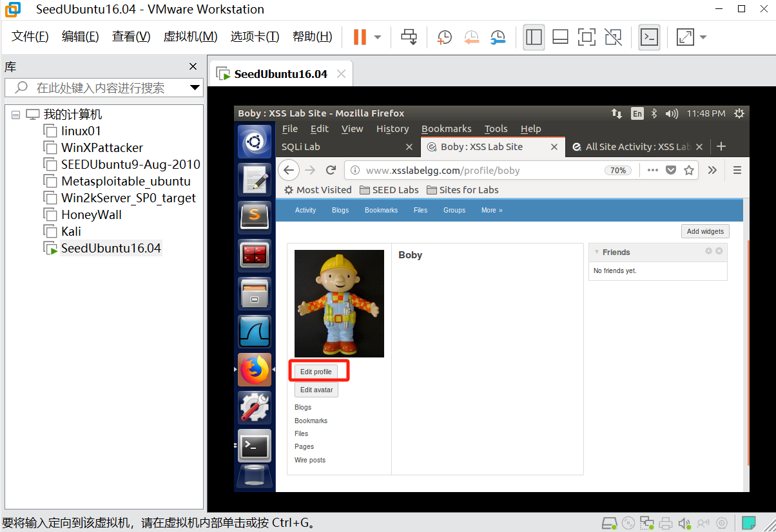This screenshot has height=532, width=776.
Task: Select WinXPattacker in the library
Action: click(102, 147)
